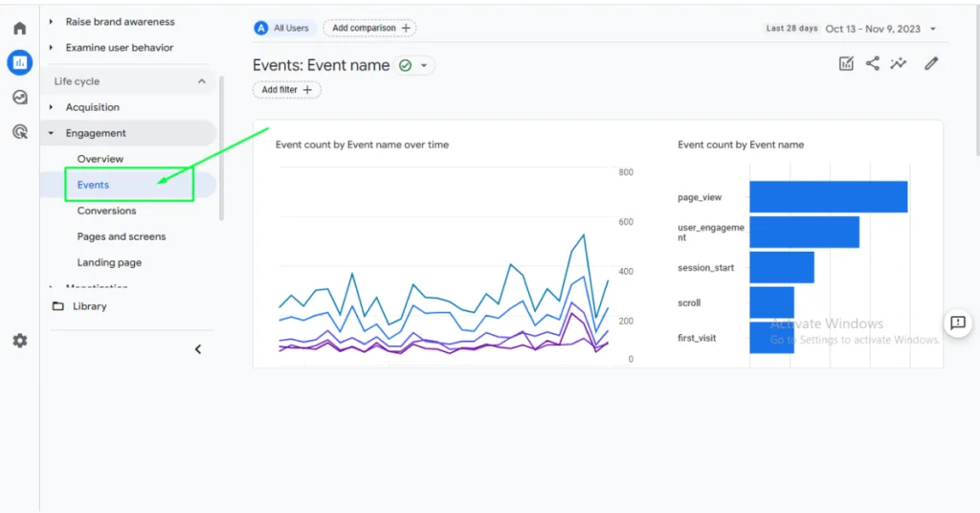Expand the Acquisition tree item
The height and width of the screenshot is (513, 980).
point(51,107)
